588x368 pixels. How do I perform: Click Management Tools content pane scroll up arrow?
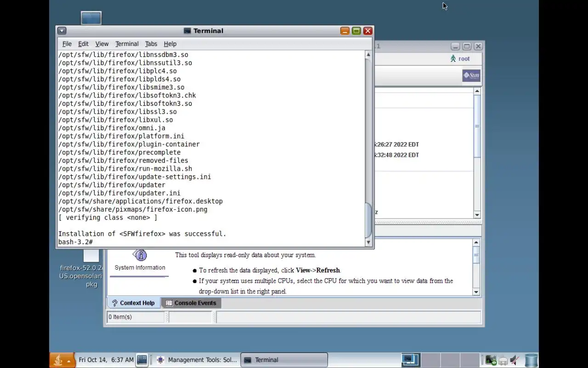pyautogui.click(x=477, y=91)
